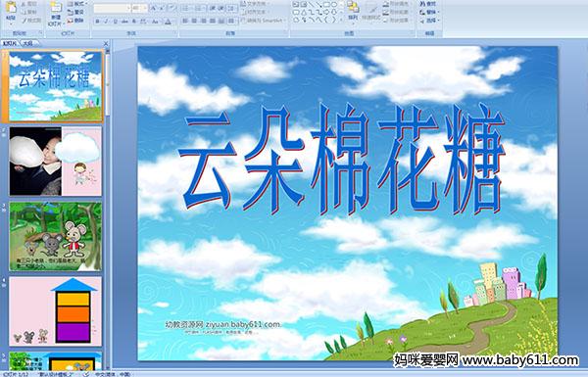Open the Select (选择) menu
The height and width of the screenshot is (377, 588).
430,21
